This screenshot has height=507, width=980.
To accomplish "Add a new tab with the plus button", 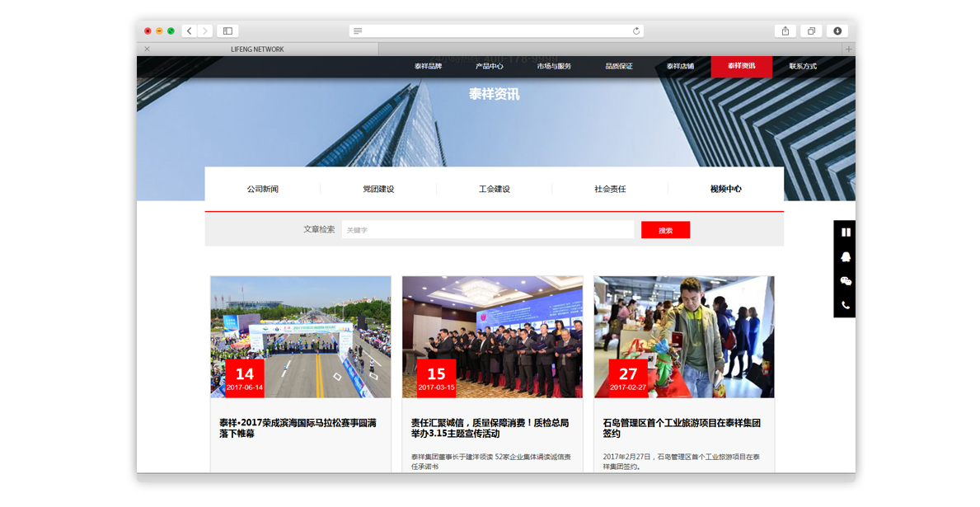I will tap(848, 49).
